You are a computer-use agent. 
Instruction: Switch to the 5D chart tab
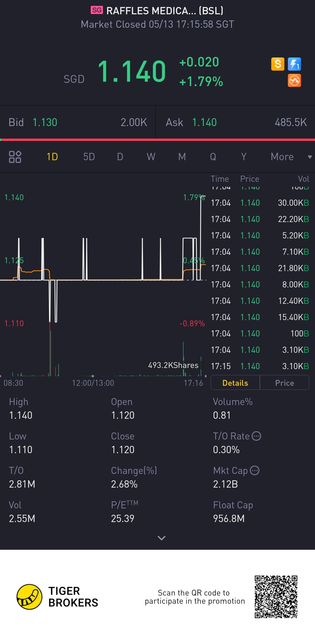[x=89, y=157]
